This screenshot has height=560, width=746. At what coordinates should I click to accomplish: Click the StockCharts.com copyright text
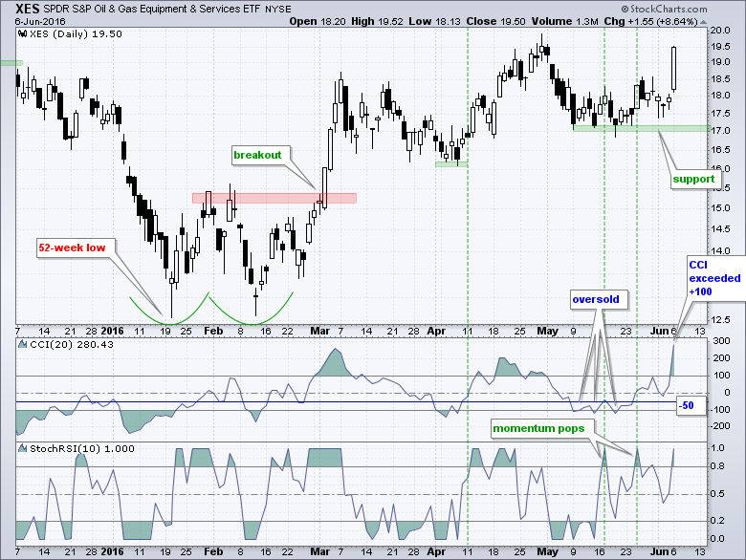click(664, 9)
